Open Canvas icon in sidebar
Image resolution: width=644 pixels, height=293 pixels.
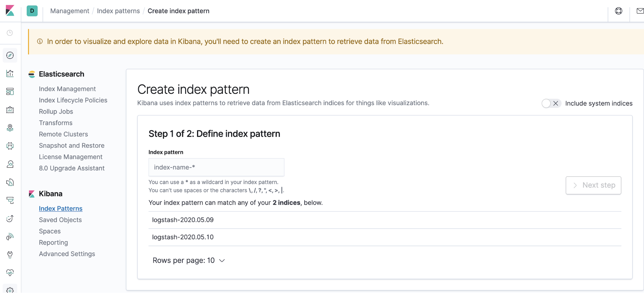[x=10, y=110]
